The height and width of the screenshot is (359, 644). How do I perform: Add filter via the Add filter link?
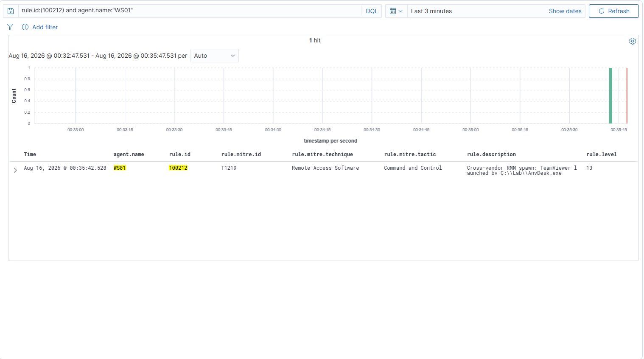pyautogui.click(x=40, y=27)
